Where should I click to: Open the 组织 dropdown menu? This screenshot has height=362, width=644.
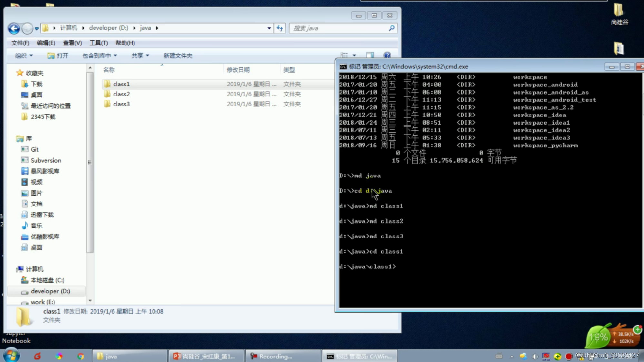[24, 55]
